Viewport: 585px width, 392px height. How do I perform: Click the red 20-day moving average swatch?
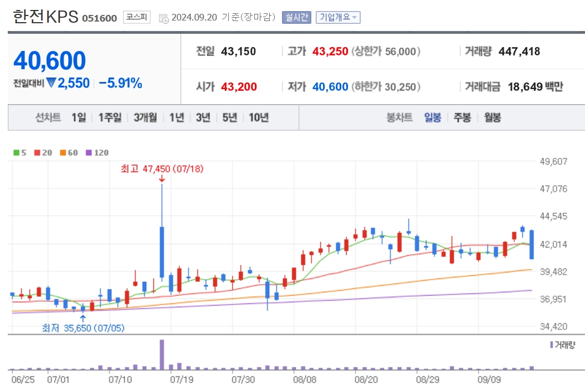pos(37,153)
